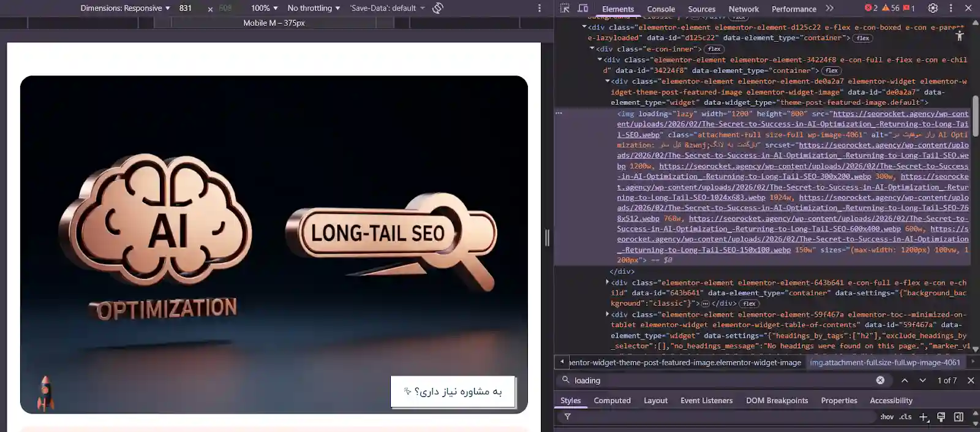Toggle the .cls element classes panel
980x432 pixels.
905,417
